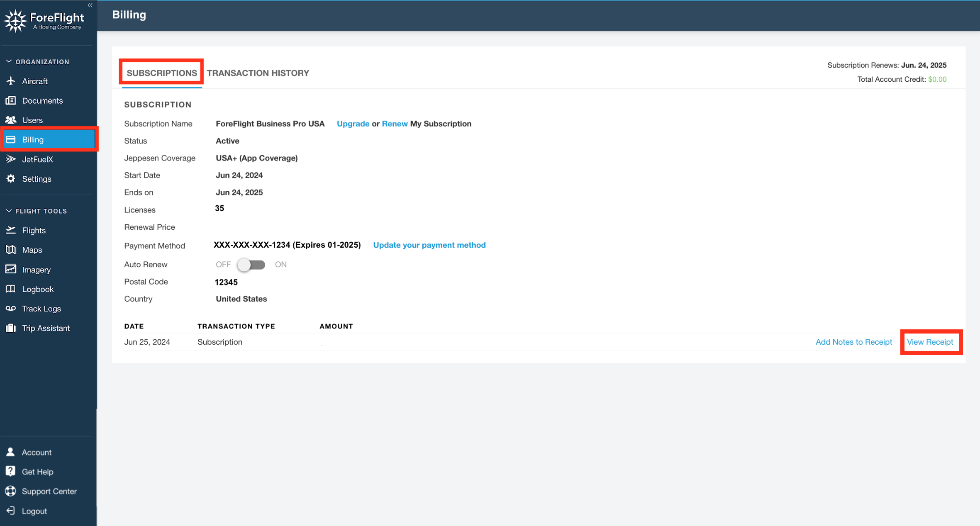Click the Licenses value 35
The width and height of the screenshot is (980, 526).
click(219, 208)
